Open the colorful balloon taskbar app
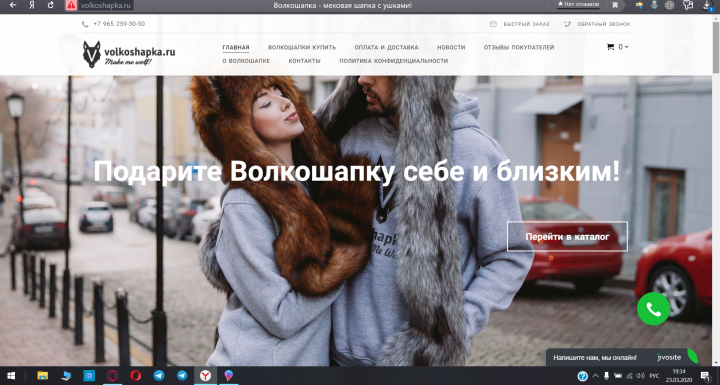The image size is (720, 385). (x=228, y=376)
